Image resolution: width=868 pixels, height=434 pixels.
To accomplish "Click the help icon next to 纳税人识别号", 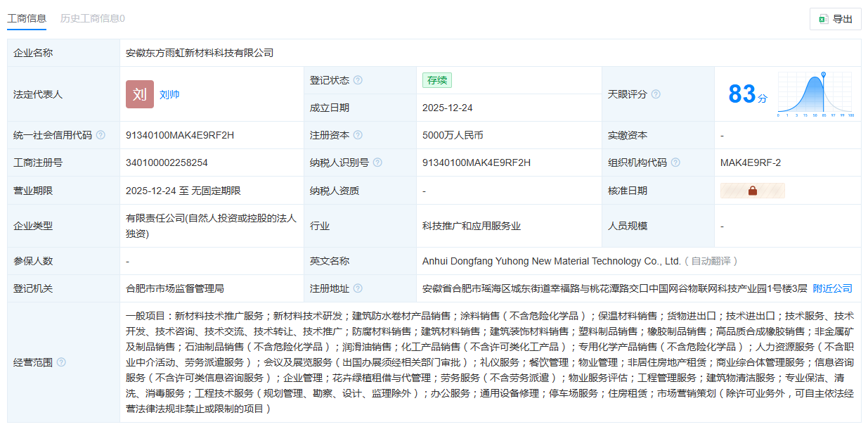I will [377, 162].
